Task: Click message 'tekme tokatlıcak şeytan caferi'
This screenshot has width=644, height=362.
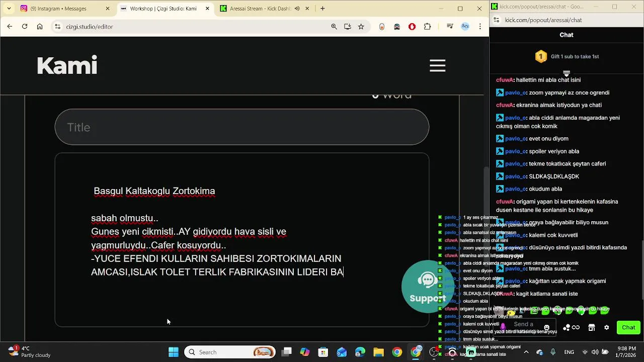Action: [568, 164]
